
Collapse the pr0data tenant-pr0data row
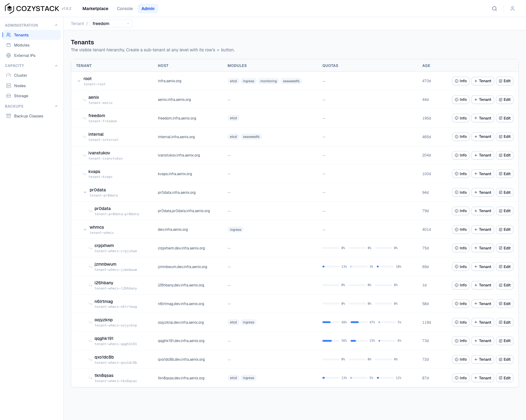85,192
